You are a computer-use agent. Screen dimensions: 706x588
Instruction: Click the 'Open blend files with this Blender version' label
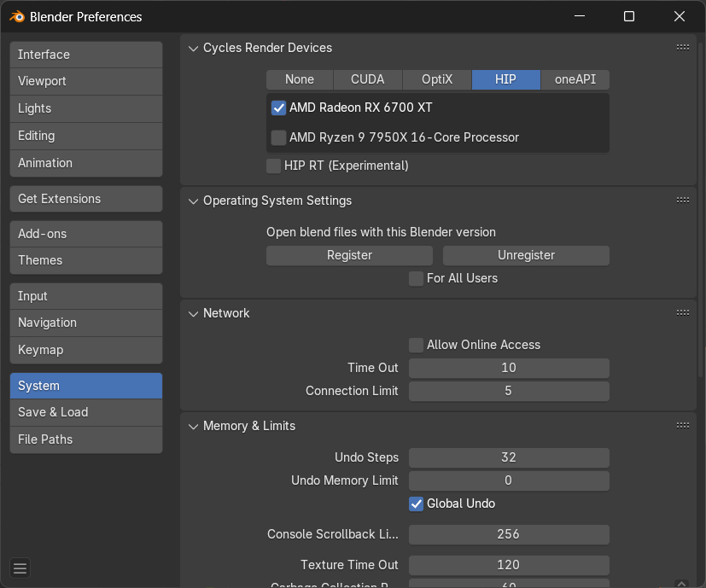tap(381, 232)
